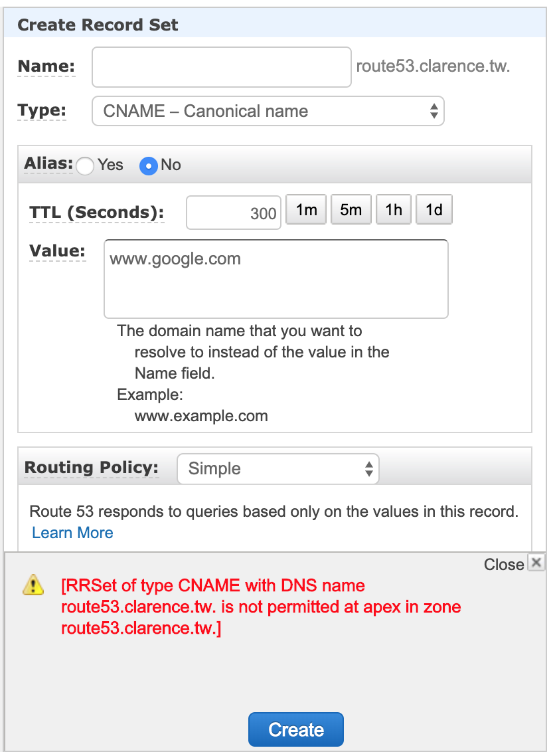Viewport: 555px width, 756px height.
Task: Open the Type dropdown showing CNAME
Action: pos(266,111)
